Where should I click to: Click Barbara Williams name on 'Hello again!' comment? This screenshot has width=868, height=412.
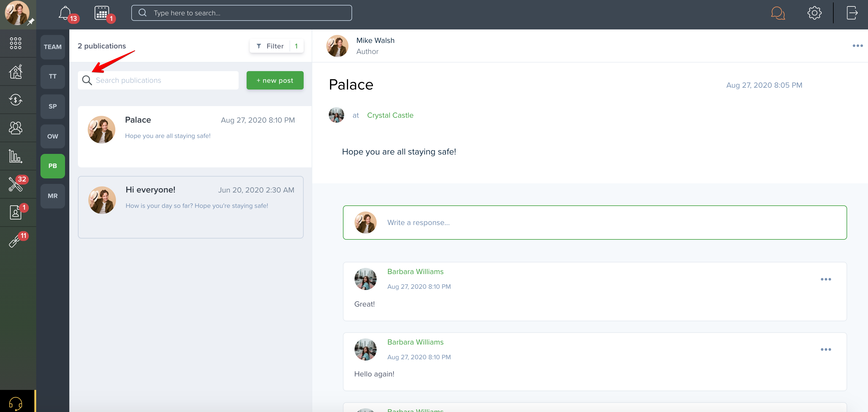point(415,342)
